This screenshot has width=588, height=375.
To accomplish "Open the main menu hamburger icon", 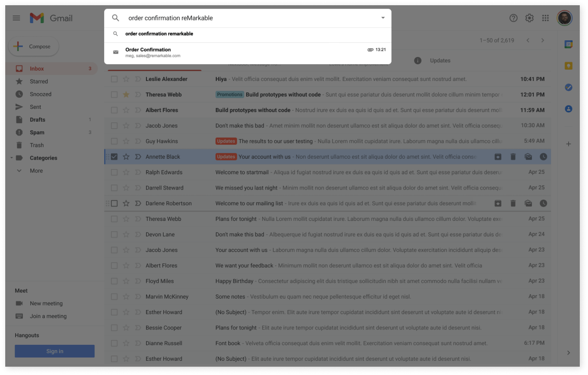I will [x=16, y=18].
